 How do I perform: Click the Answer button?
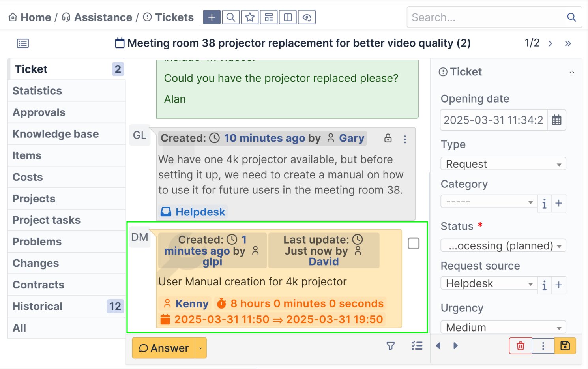click(x=164, y=348)
